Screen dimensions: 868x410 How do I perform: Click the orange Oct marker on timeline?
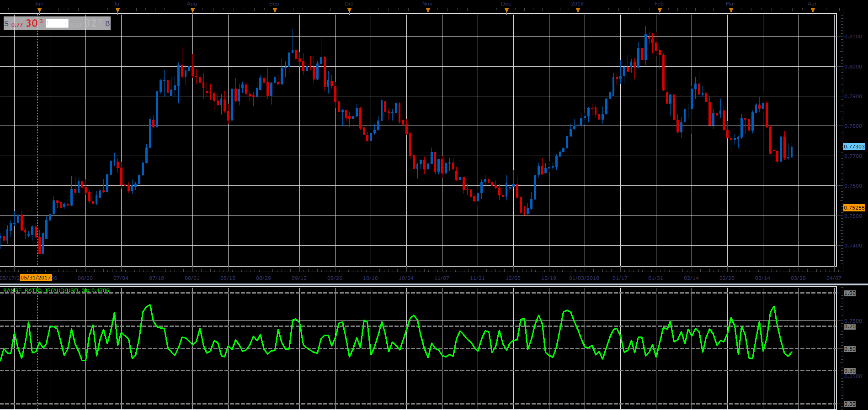click(350, 10)
